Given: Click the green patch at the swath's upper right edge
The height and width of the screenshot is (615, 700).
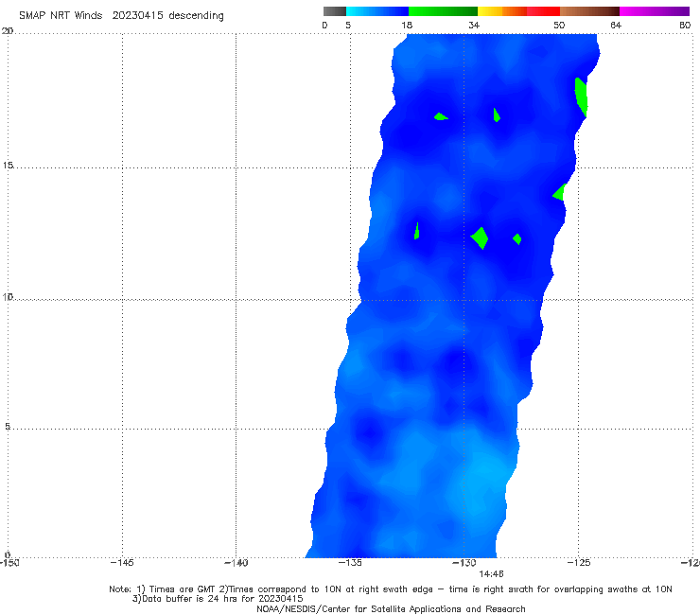Looking at the screenshot, I should tap(581, 97).
